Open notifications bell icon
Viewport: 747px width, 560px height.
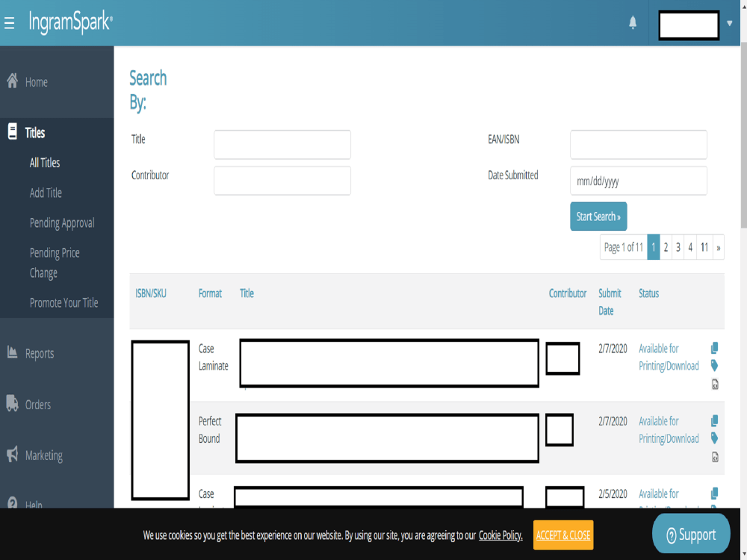click(x=633, y=22)
